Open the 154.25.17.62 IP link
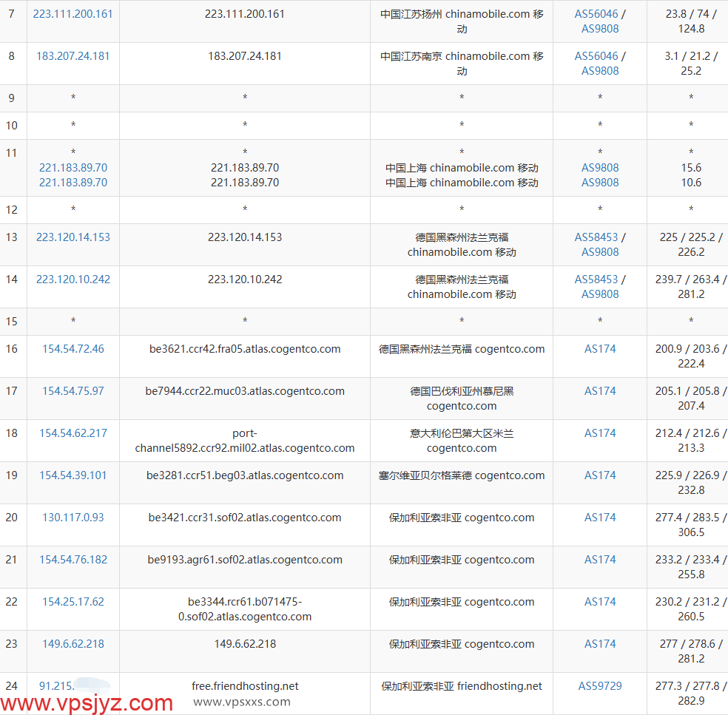The height and width of the screenshot is (715, 728). tap(73, 602)
